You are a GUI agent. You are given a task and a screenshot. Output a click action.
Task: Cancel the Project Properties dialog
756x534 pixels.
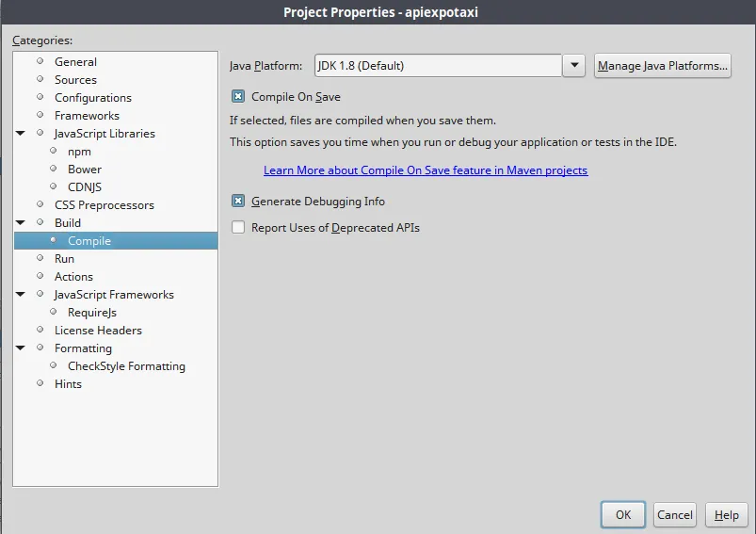click(675, 515)
